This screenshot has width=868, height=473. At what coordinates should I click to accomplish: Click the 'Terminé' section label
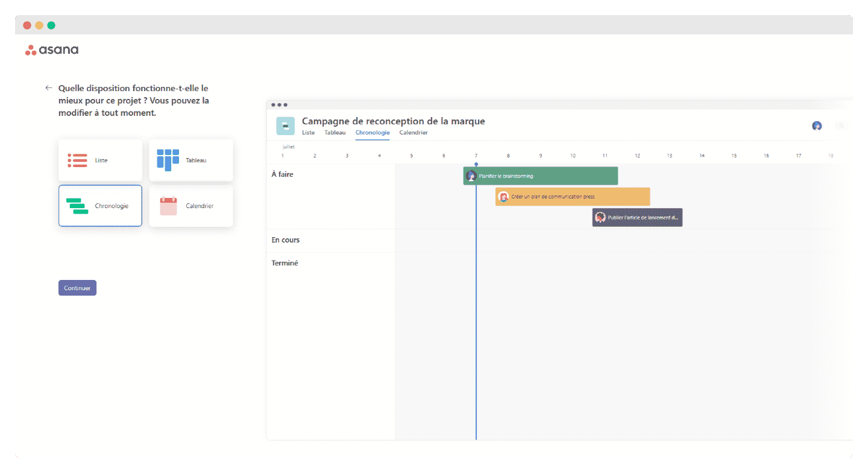tap(285, 263)
